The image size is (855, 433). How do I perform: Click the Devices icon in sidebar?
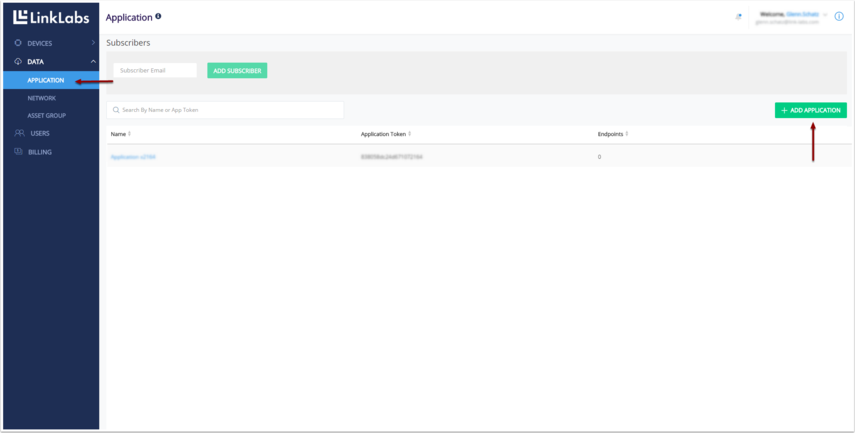click(x=18, y=43)
